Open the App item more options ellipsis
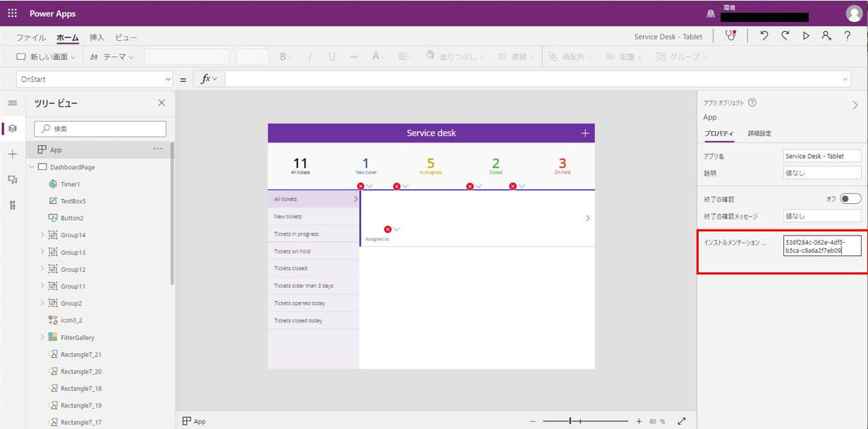Image resolution: width=868 pixels, height=429 pixels. point(158,150)
